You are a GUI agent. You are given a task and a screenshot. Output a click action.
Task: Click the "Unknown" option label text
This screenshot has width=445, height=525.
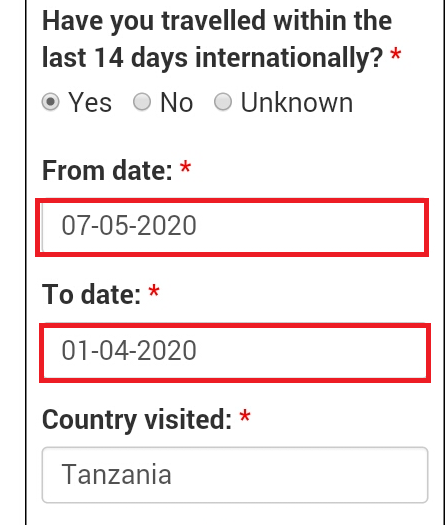point(297,102)
